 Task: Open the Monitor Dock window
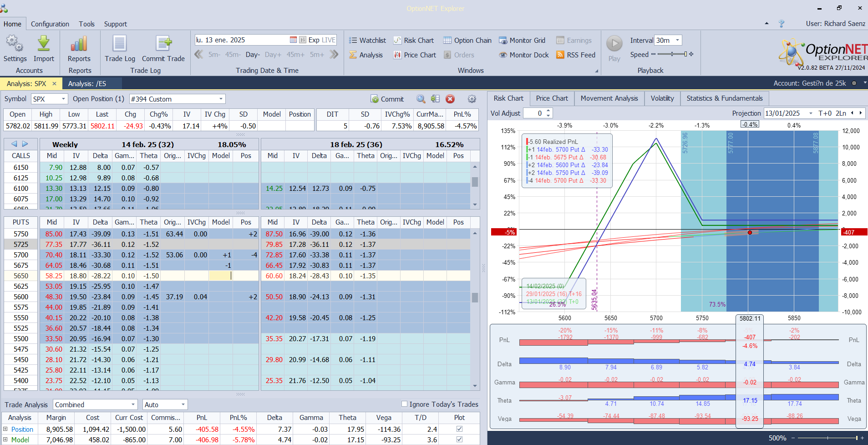(524, 55)
